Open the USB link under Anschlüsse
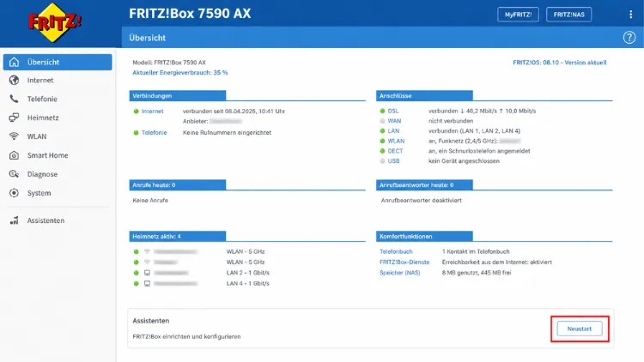 pyautogui.click(x=393, y=161)
